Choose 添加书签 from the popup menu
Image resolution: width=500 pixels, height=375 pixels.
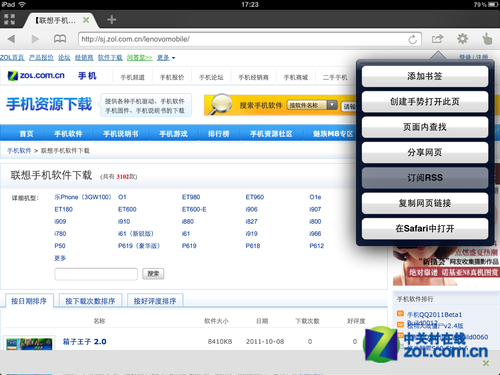[425, 76]
